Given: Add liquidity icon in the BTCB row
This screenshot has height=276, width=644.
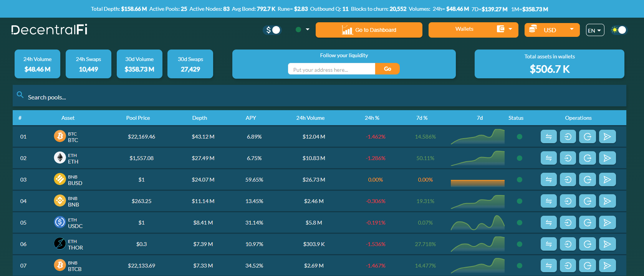Looking at the screenshot, I should click(568, 266).
